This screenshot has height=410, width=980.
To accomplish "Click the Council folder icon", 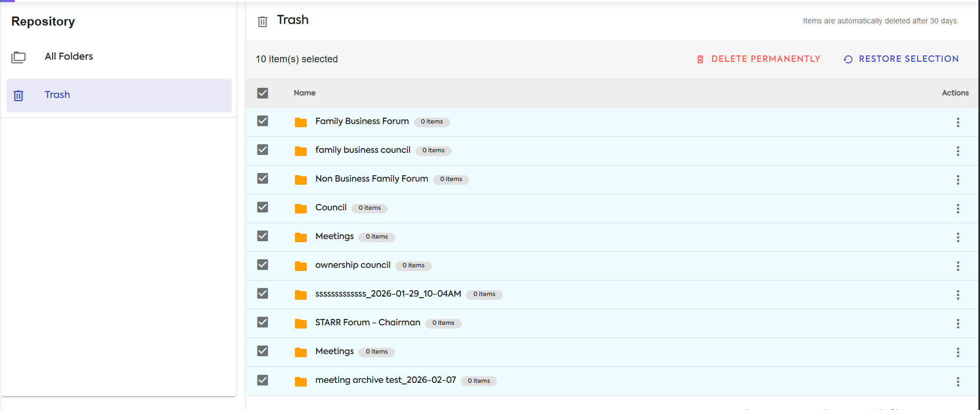I will (301, 208).
